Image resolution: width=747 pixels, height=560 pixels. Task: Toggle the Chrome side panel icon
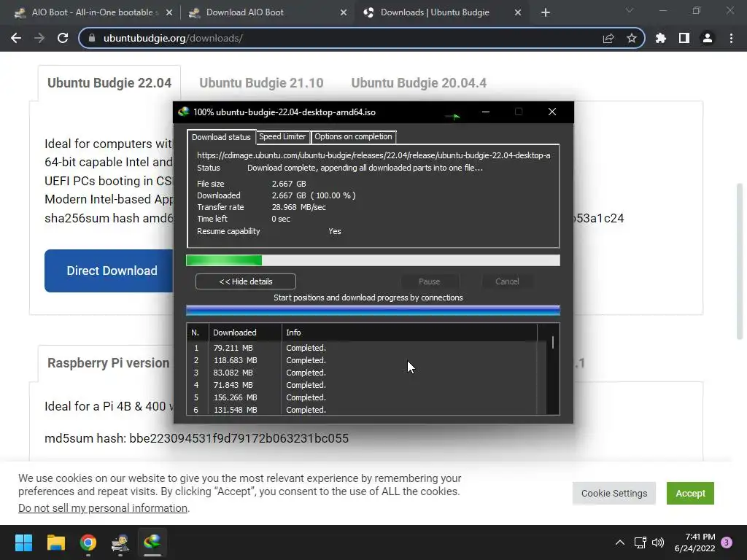tap(684, 38)
